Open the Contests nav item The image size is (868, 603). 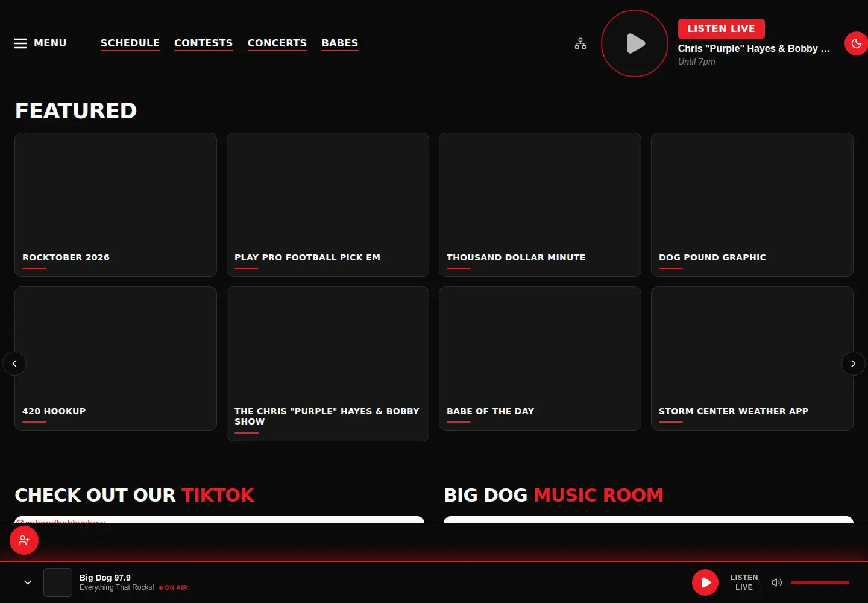tap(204, 43)
